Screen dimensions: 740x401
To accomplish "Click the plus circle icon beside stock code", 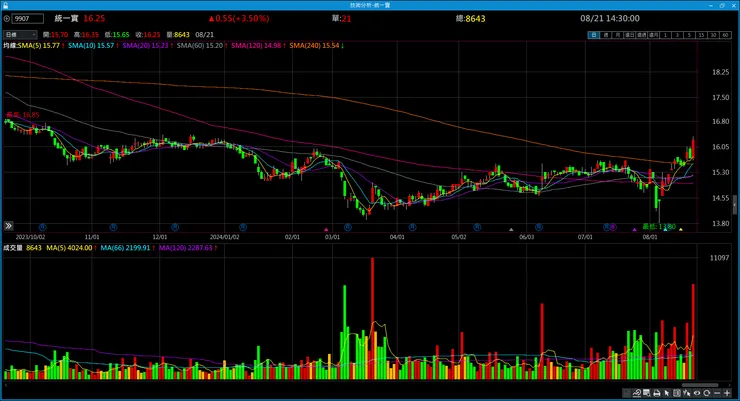I will tap(7, 19).
